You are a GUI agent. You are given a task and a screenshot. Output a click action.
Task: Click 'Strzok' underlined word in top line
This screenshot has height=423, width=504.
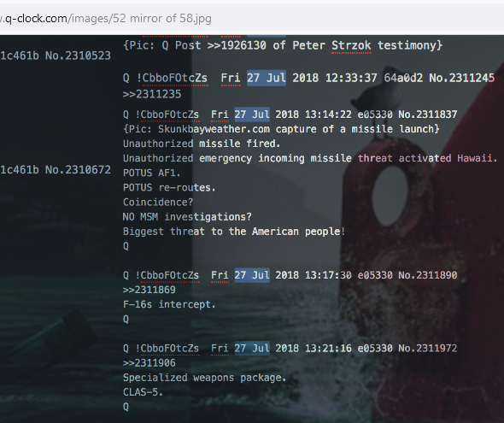(351, 45)
